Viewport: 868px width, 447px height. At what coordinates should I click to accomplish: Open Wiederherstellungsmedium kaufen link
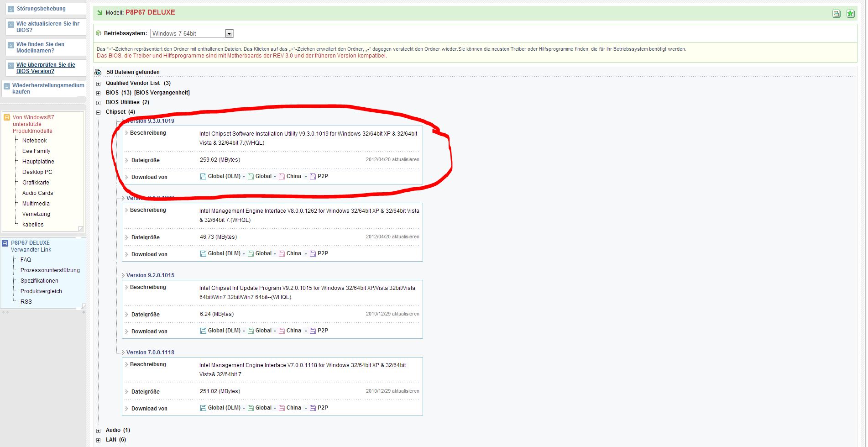point(48,89)
